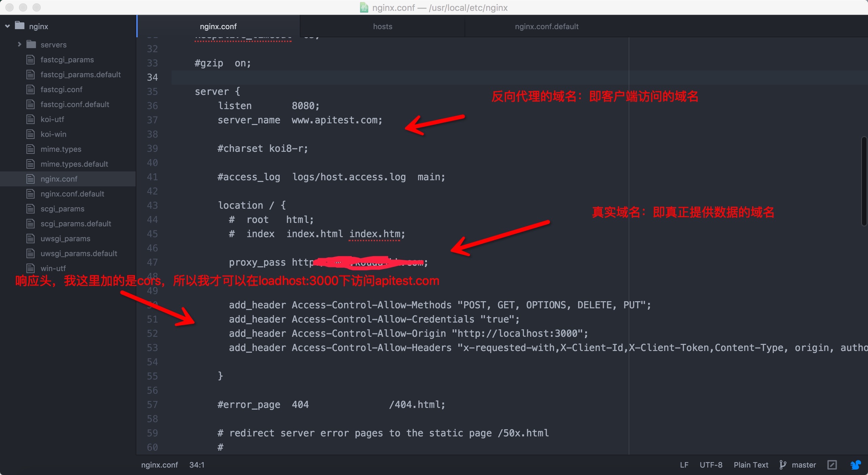The width and height of the screenshot is (868, 475).
Task: Click the nginx.conf file icon in tree
Action: [x=31, y=179]
